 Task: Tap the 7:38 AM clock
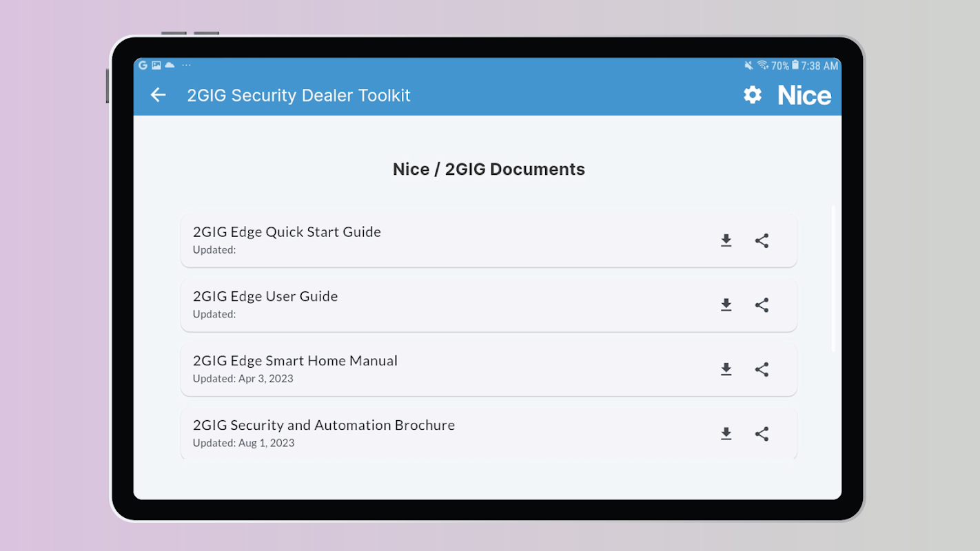click(x=820, y=66)
